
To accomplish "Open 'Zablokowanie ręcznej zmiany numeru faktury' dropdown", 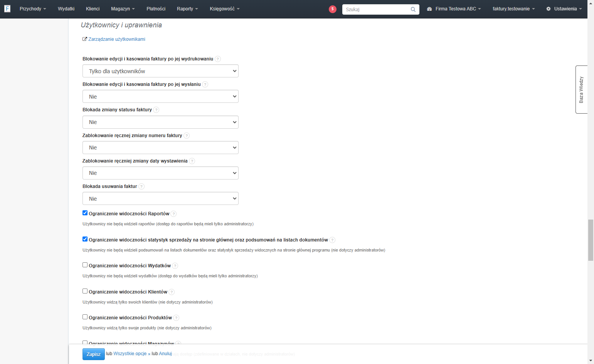I will click(x=160, y=148).
